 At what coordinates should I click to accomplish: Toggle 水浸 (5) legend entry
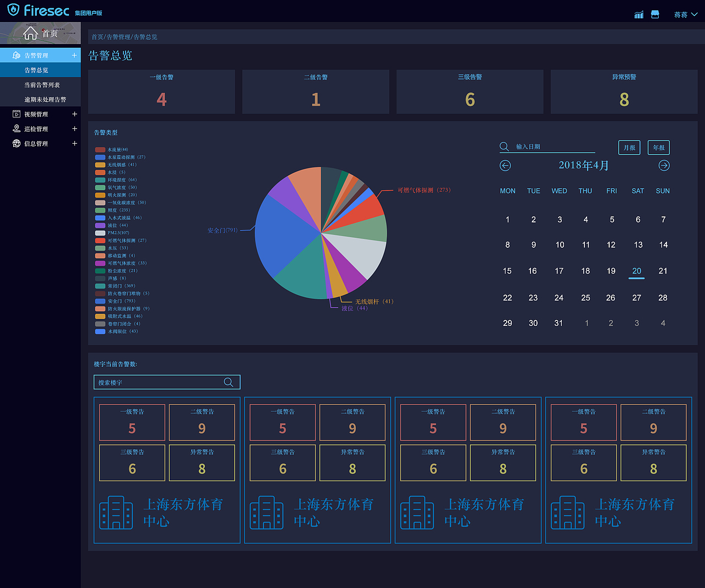click(110, 172)
